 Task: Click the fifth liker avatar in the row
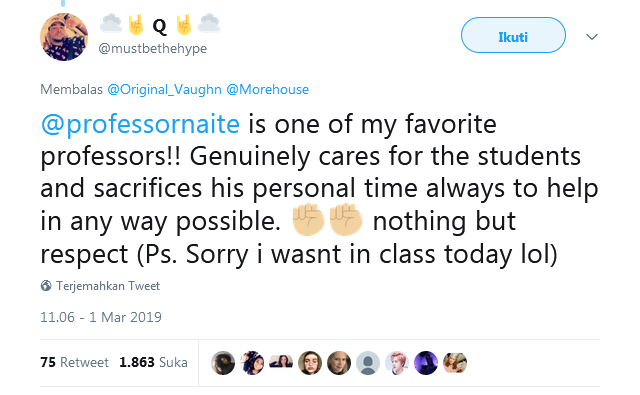coord(339,363)
